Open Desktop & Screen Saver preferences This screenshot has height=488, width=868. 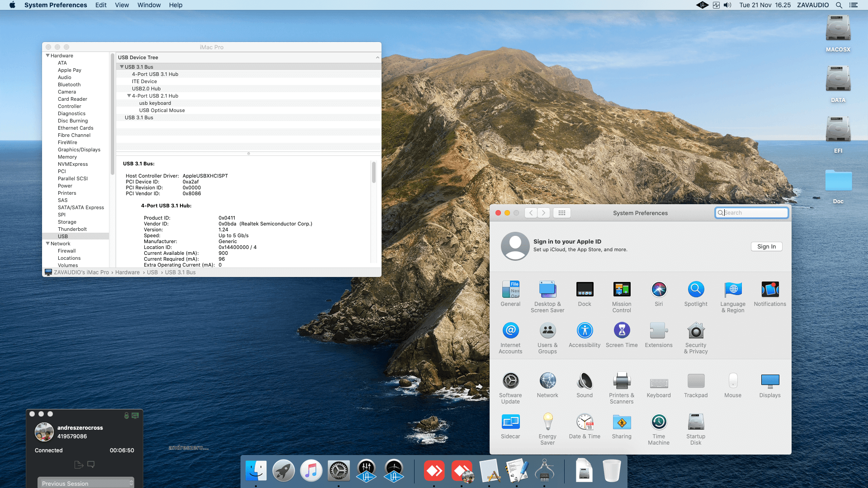pos(547,297)
